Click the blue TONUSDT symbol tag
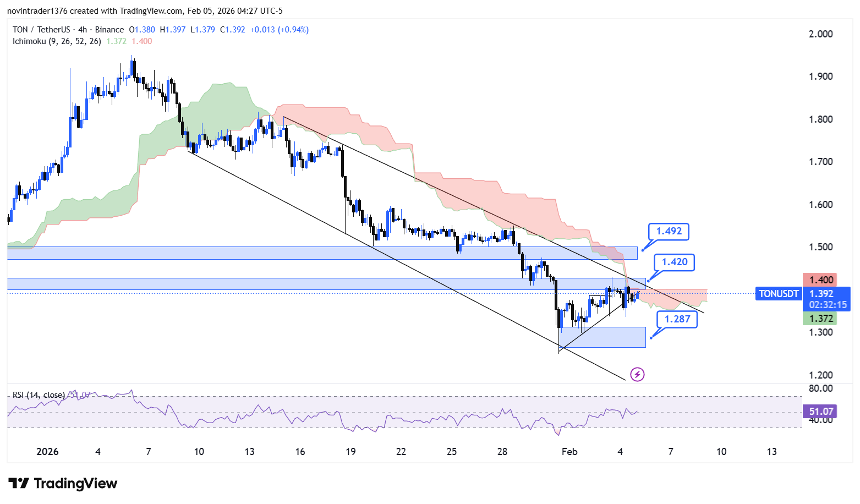 [779, 294]
